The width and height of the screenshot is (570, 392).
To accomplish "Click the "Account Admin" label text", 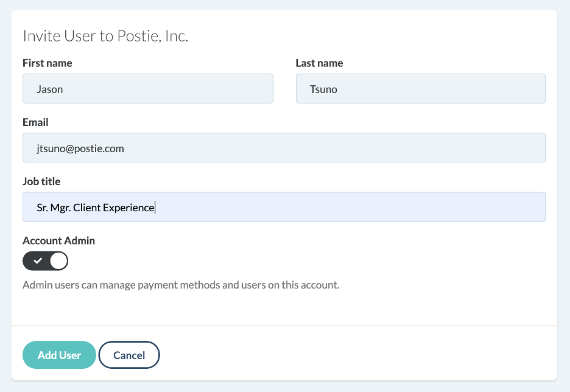I will click(x=59, y=240).
